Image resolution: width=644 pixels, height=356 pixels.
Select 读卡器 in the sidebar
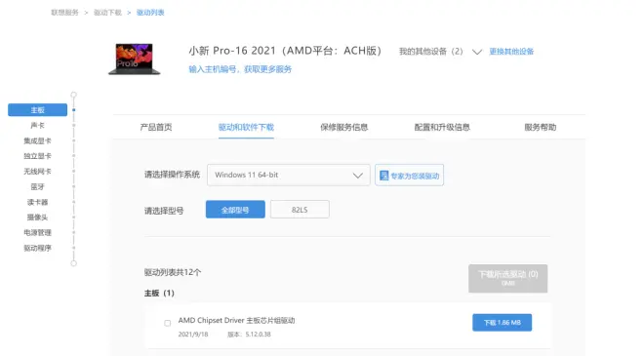pos(37,202)
